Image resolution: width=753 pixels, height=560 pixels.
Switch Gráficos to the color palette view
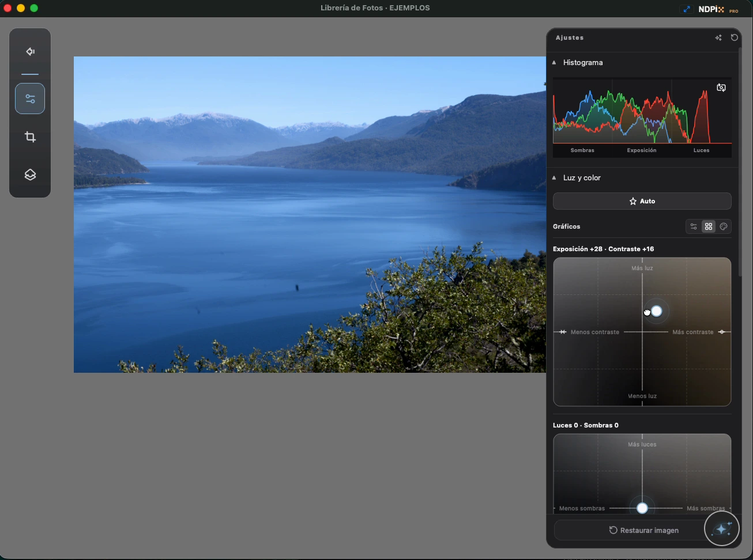(x=724, y=226)
